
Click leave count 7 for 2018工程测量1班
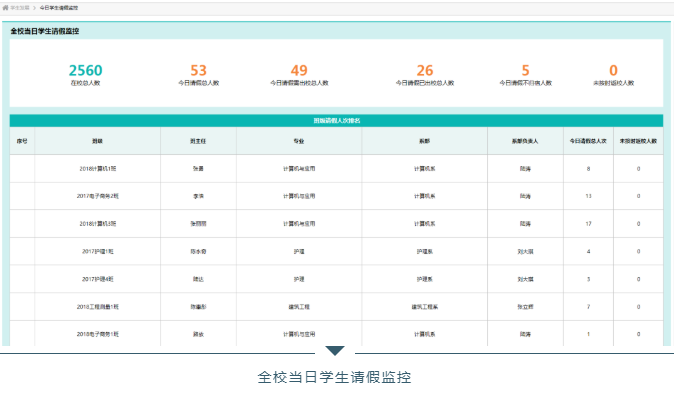coord(588,306)
